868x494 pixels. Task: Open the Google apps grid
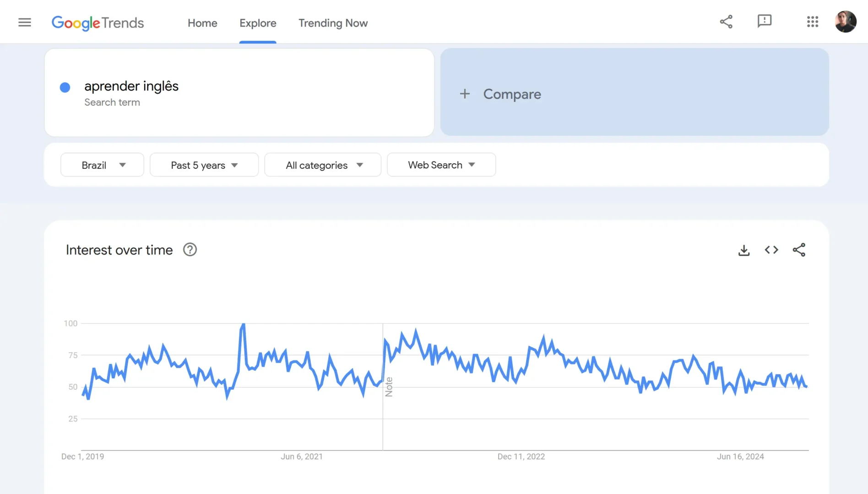tap(813, 21)
